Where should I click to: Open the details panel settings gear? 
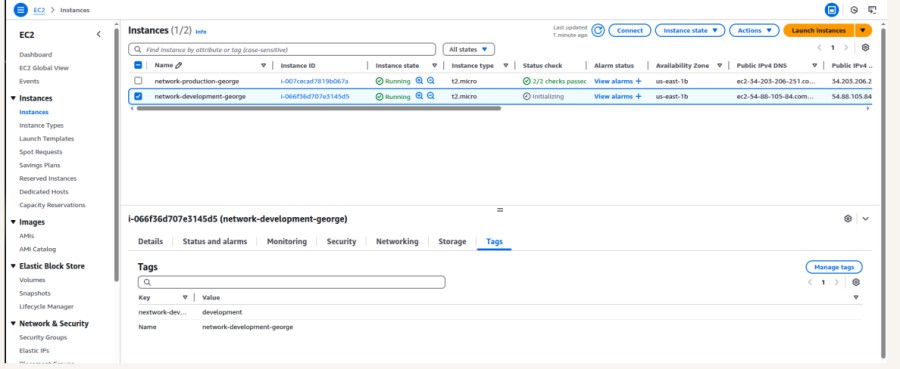coord(848,219)
